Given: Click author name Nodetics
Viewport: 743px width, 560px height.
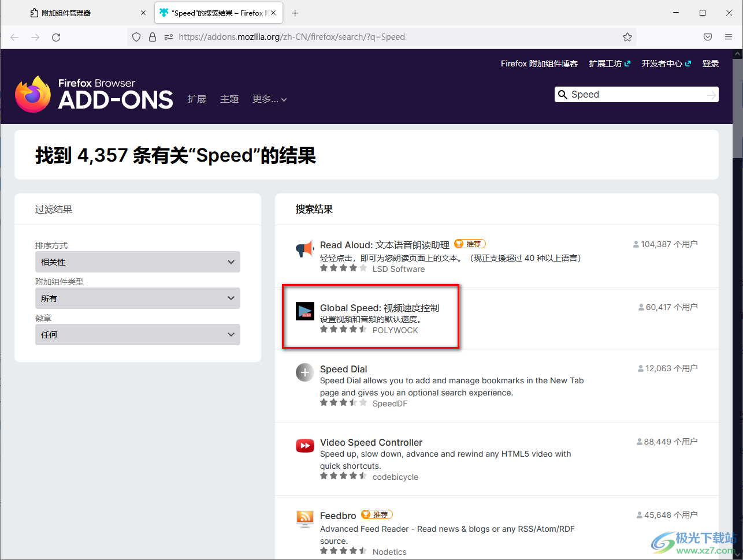Looking at the screenshot, I should (389, 552).
